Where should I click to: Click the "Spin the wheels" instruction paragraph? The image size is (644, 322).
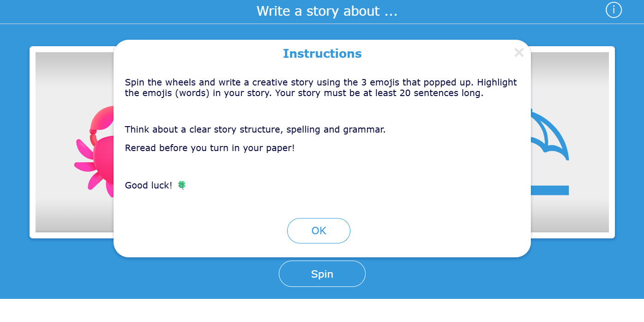321,87
